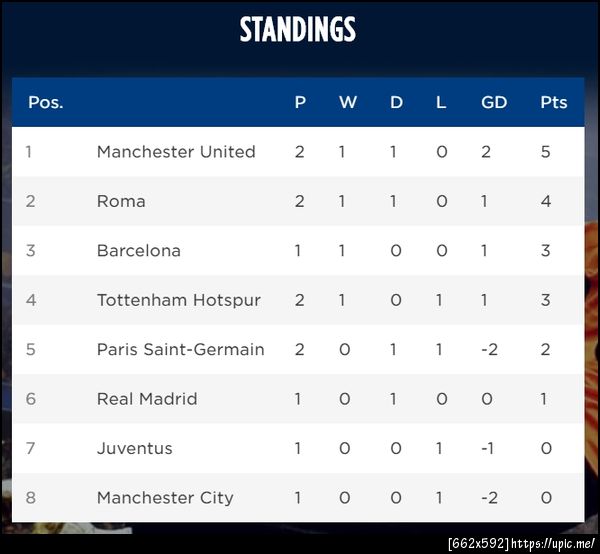Click position number 8 in the table
This screenshot has height=554, width=600.
(30, 497)
